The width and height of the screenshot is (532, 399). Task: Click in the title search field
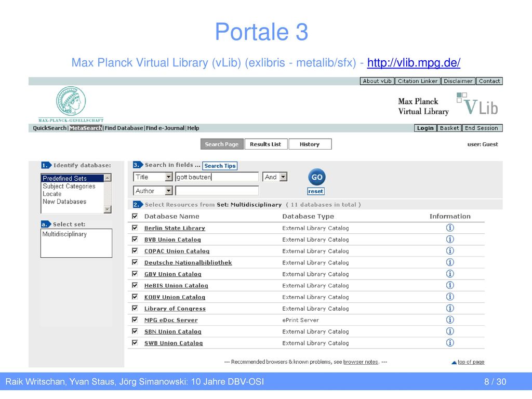[x=217, y=177]
